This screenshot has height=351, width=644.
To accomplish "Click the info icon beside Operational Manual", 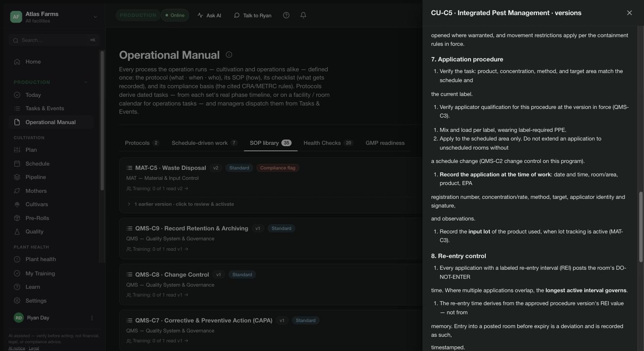I will point(229,55).
